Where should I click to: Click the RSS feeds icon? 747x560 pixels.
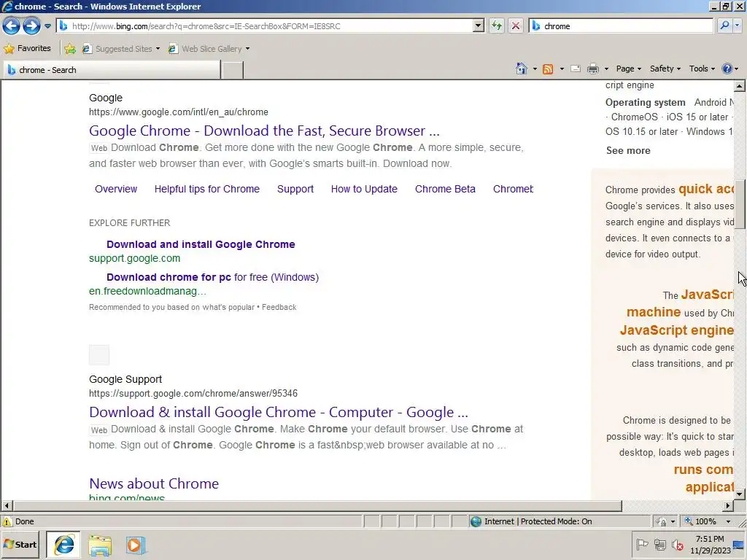point(548,69)
